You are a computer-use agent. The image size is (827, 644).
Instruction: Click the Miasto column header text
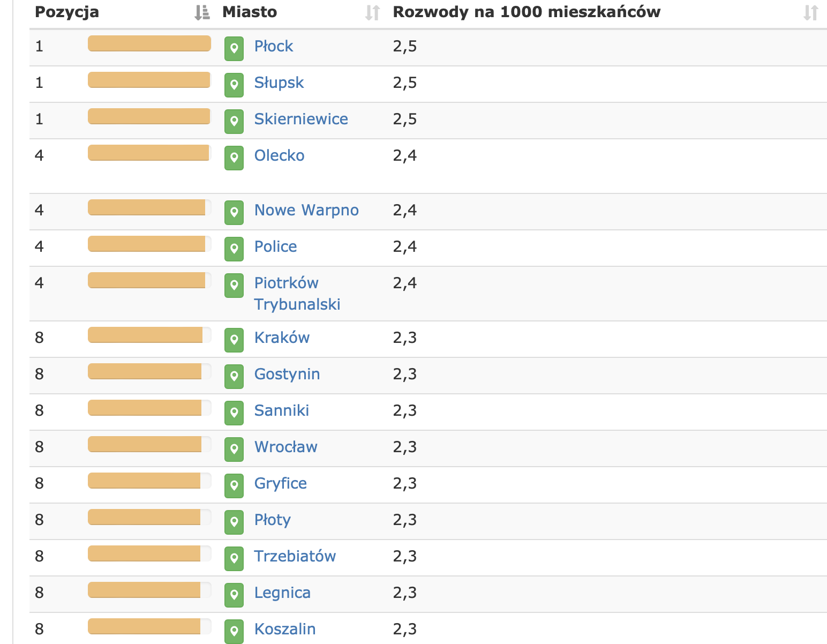(250, 12)
